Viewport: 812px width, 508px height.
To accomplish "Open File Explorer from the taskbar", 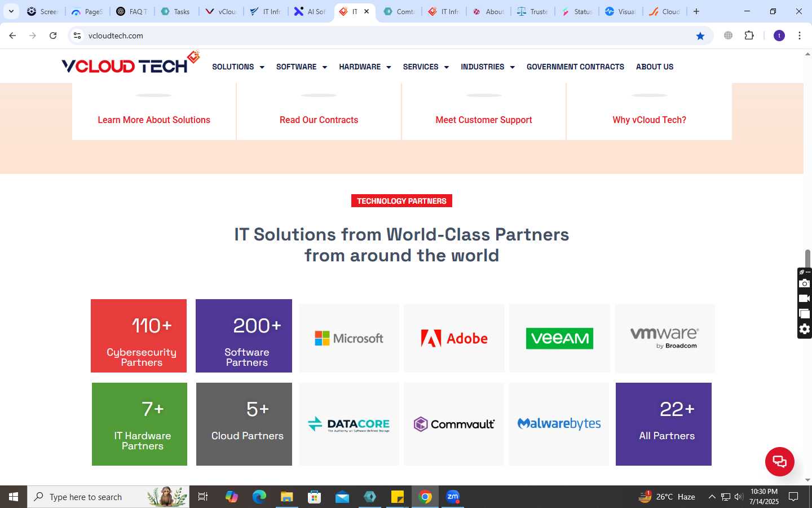I will (287, 497).
